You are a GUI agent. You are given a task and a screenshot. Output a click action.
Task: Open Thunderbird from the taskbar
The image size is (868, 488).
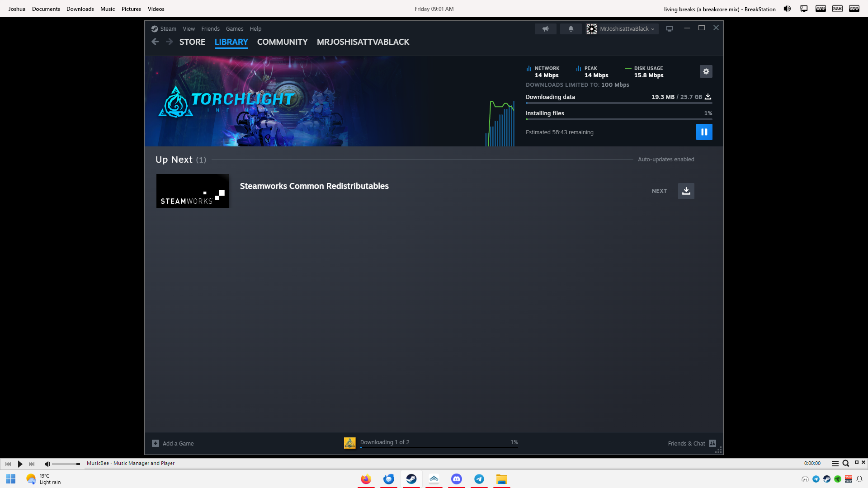pos(389,479)
